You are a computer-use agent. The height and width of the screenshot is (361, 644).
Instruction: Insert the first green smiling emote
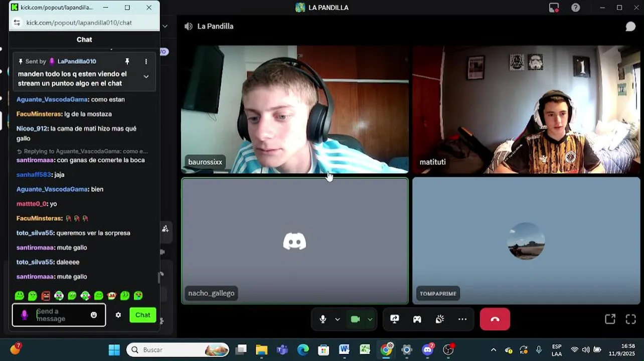point(19,296)
